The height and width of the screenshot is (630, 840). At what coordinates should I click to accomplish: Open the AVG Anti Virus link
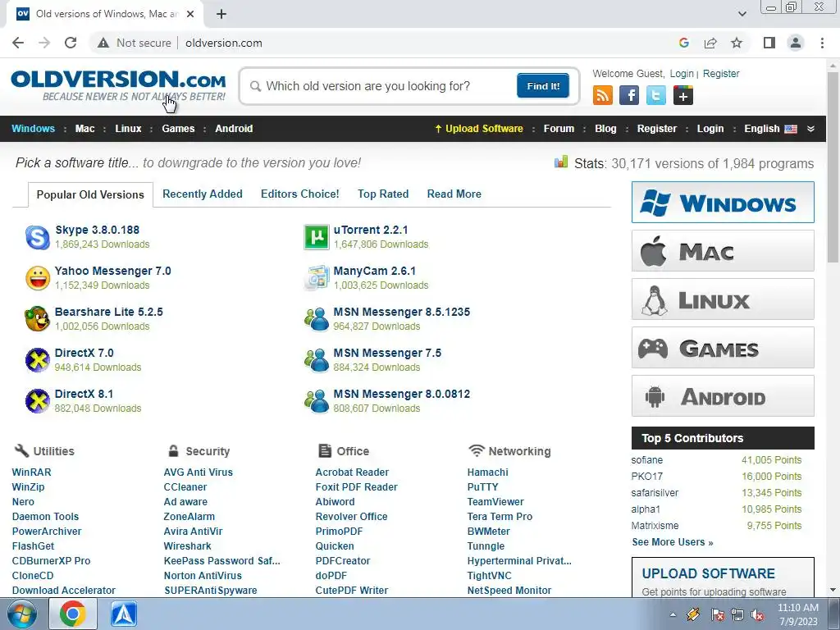199,472
